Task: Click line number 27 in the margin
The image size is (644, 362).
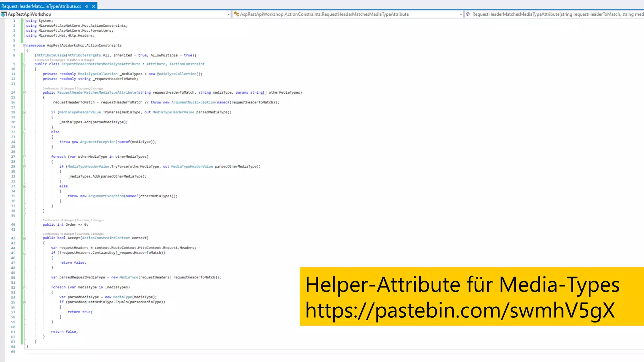Action: (x=13, y=157)
